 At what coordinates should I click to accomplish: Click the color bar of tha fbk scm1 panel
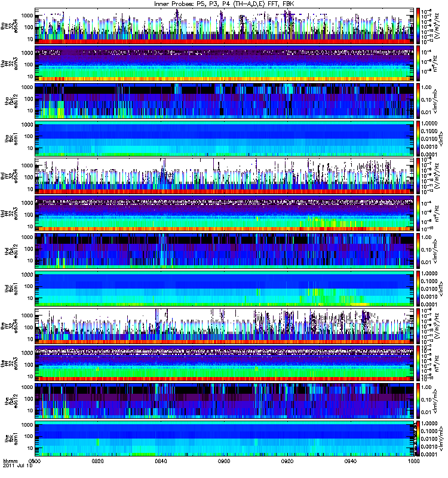(x=418, y=139)
